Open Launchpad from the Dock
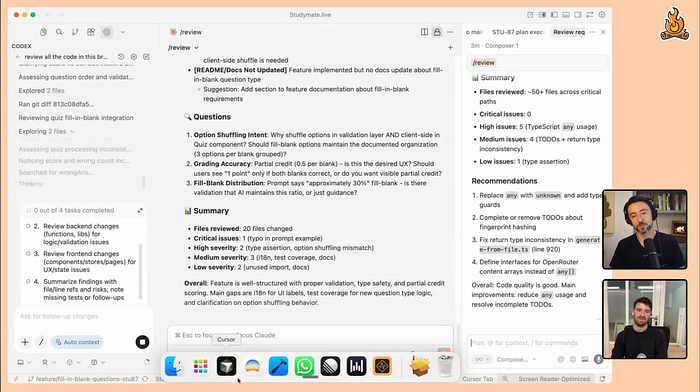The width and height of the screenshot is (700, 392). pyautogui.click(x=200, y=367)
